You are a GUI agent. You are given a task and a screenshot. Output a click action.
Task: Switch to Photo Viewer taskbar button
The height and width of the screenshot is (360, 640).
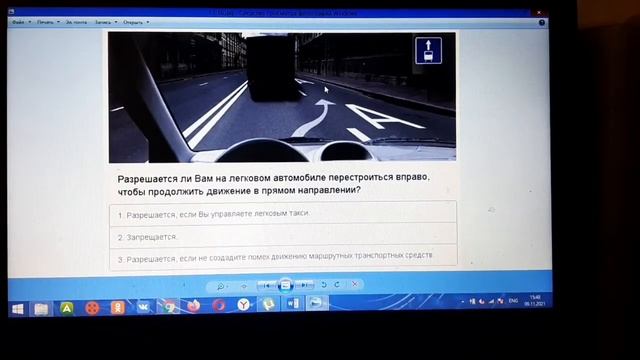point(317,303)
